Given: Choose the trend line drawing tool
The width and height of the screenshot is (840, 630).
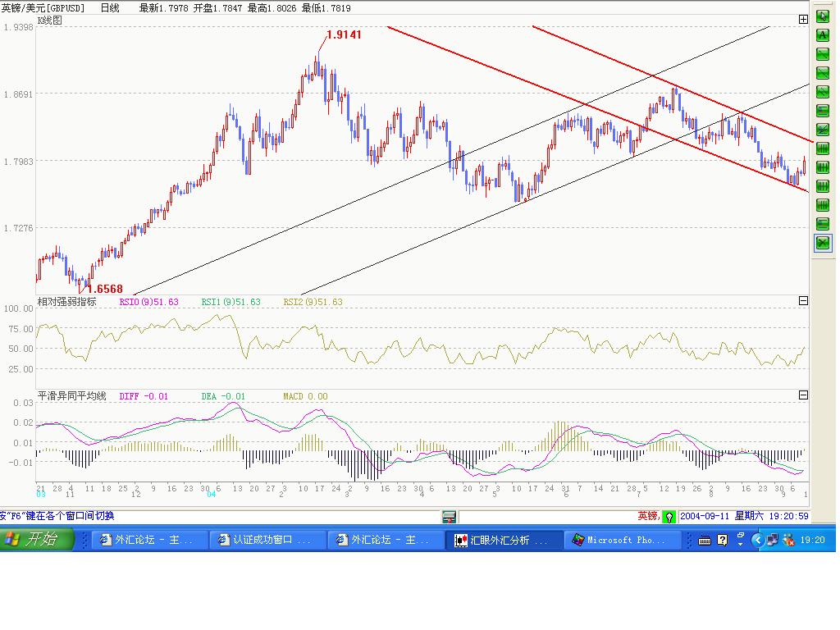Looking at the screenshot, I should [x=822, y=73].
